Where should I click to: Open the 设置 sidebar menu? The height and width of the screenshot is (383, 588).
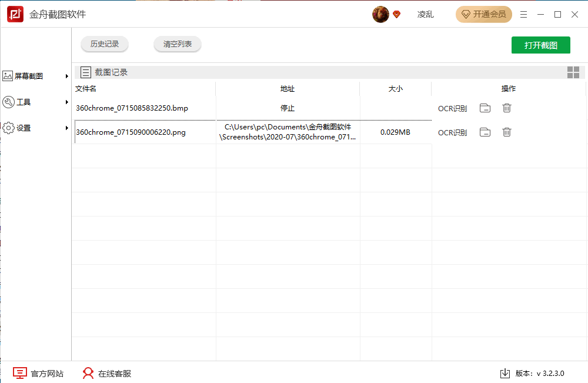coord(36,128)
